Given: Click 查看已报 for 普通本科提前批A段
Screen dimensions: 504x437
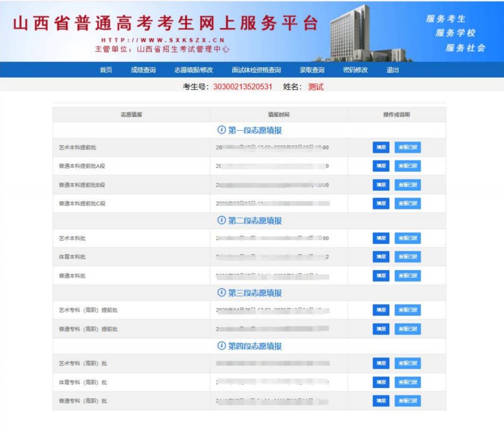Looking at the screenshot, I should pyautogui.click(x=408, y=166).
